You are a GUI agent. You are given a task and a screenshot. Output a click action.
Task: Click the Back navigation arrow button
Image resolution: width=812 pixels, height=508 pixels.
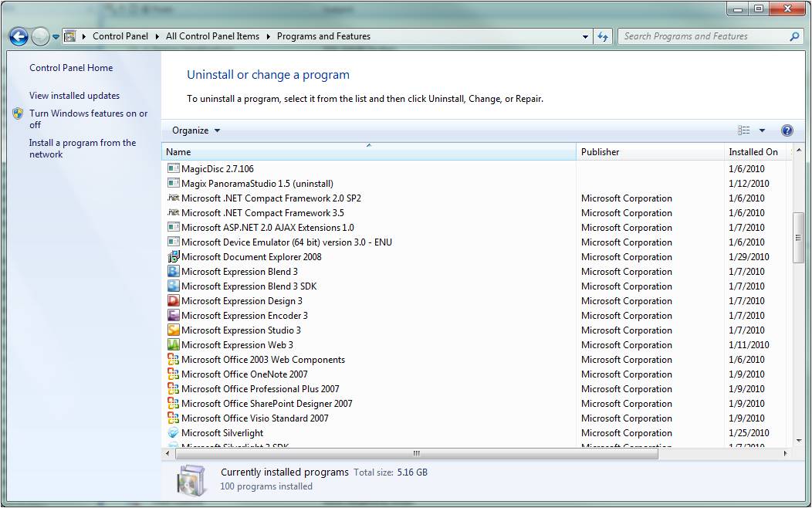19,37
